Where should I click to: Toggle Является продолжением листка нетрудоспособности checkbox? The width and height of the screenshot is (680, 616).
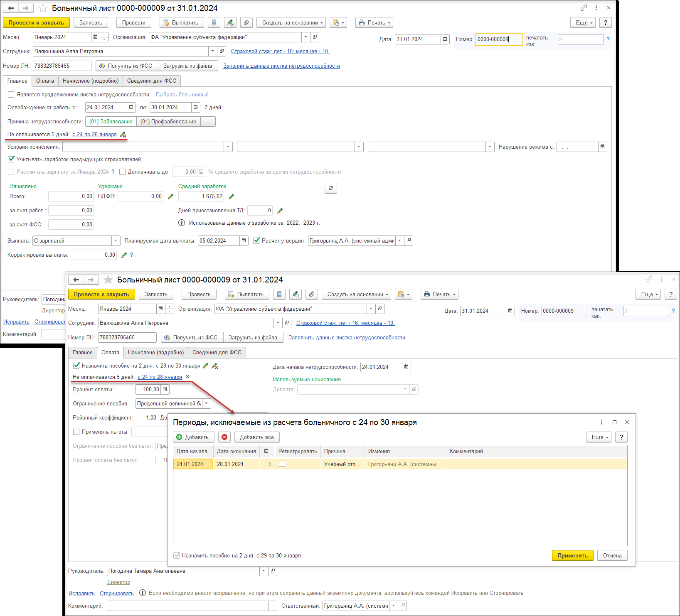[11, 95]
